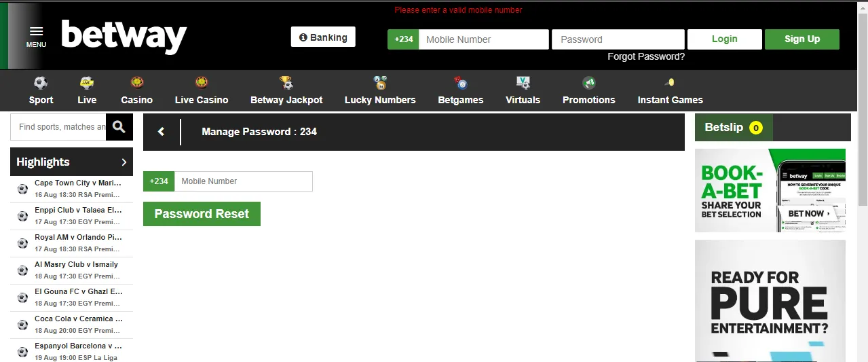
Task: Click the header Mobile Number field
Action: (x=484, y=39)
